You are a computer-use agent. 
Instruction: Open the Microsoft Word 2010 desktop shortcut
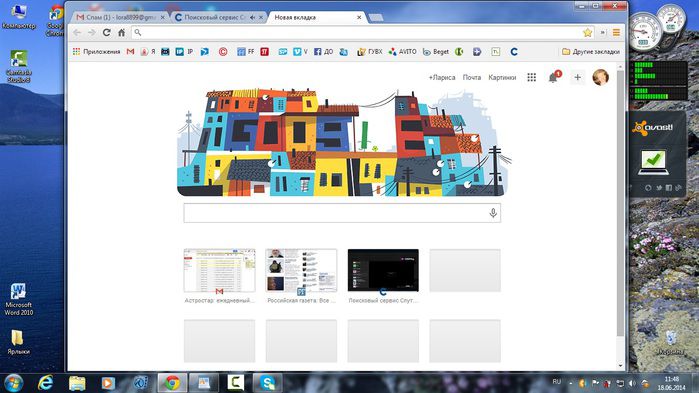[x=18, y=299]
